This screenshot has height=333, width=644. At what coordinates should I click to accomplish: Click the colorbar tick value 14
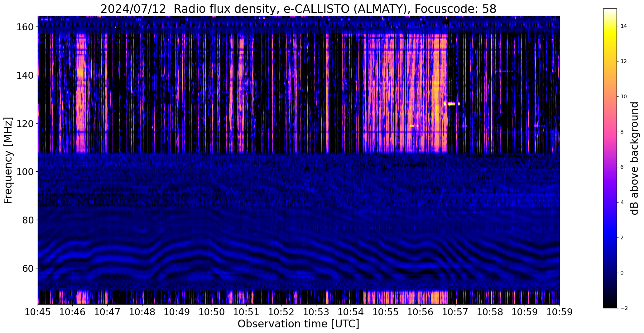[x=623, y=26]
